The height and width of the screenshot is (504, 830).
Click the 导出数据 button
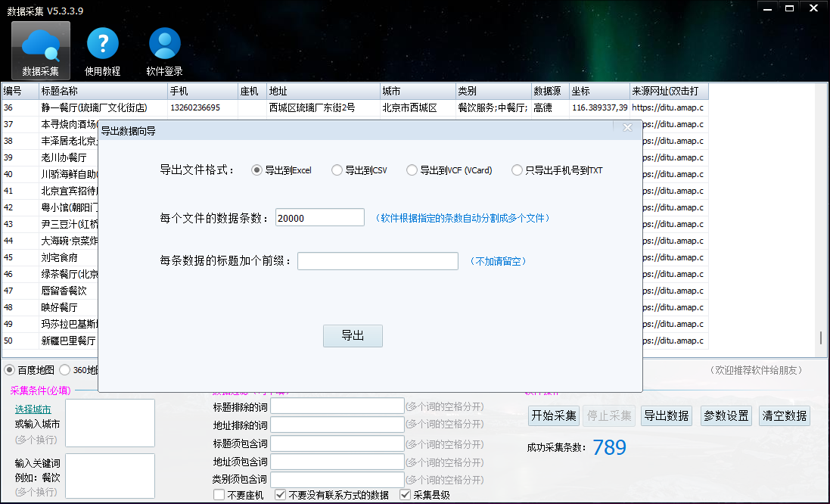[x=667, y=415]
